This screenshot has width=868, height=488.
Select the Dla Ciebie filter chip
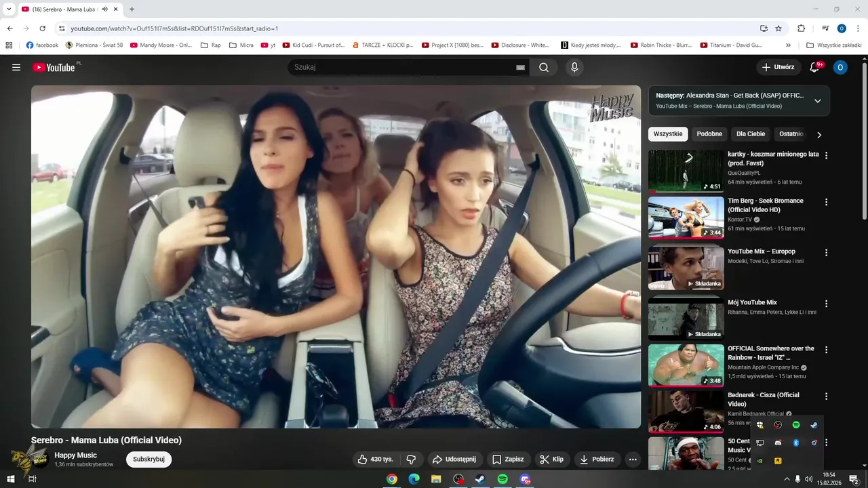(x=751, y=134)
